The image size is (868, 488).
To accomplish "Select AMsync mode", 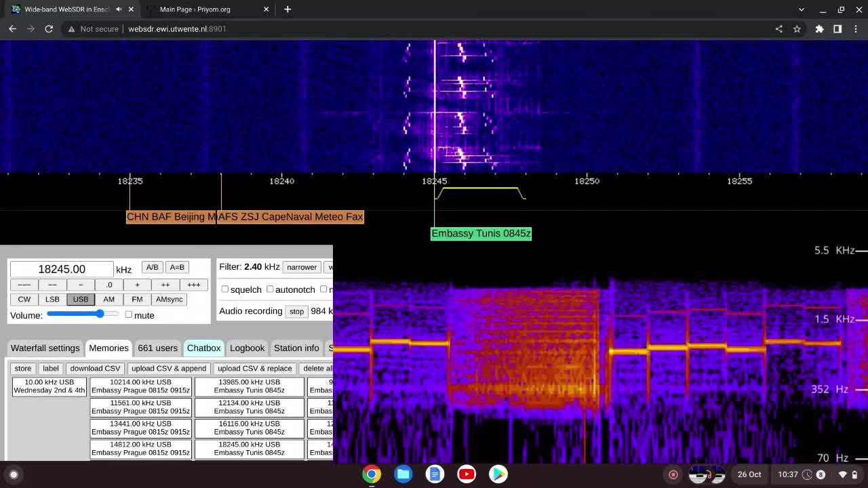I will coord(170,299).
